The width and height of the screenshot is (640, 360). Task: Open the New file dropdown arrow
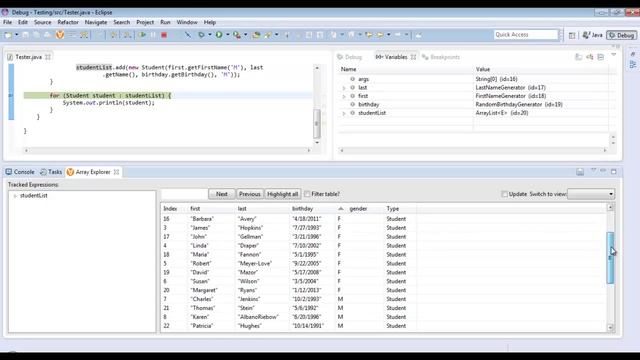click(x=16, y=35)
